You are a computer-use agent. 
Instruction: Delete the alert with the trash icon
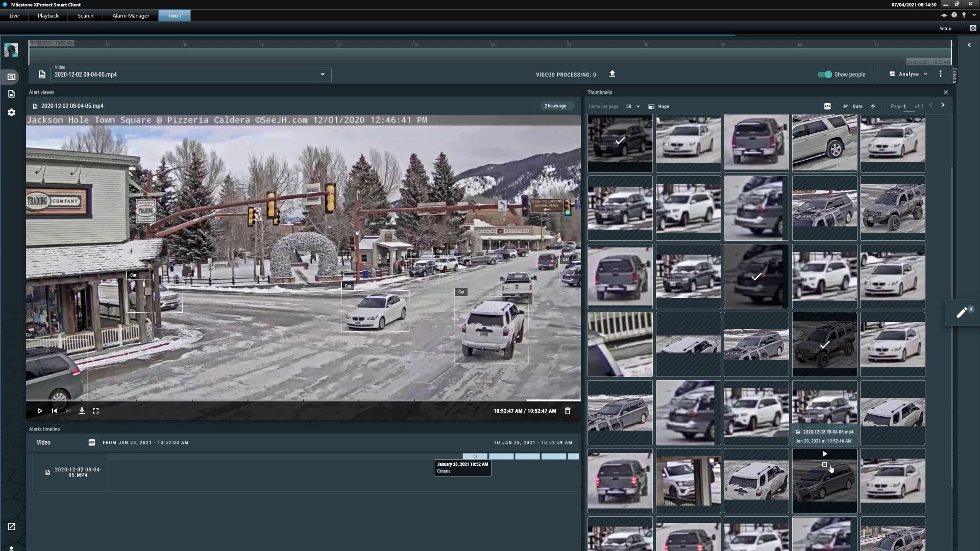pos(568,411)
